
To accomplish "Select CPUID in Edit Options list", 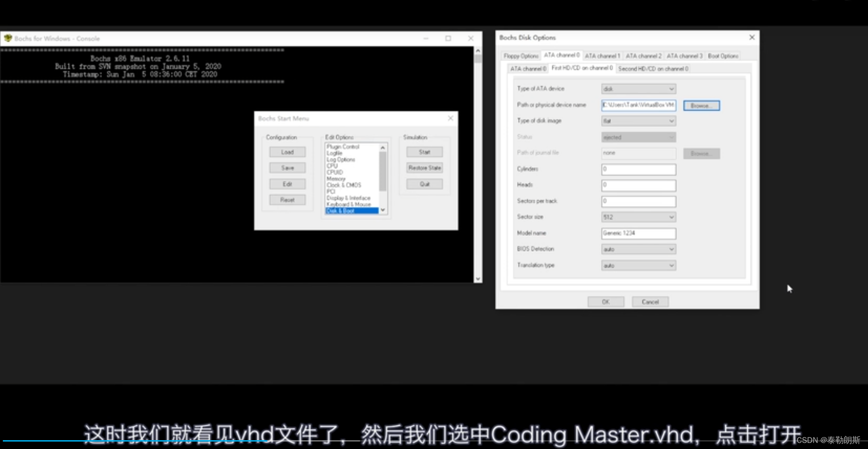I will pos(335,172).
